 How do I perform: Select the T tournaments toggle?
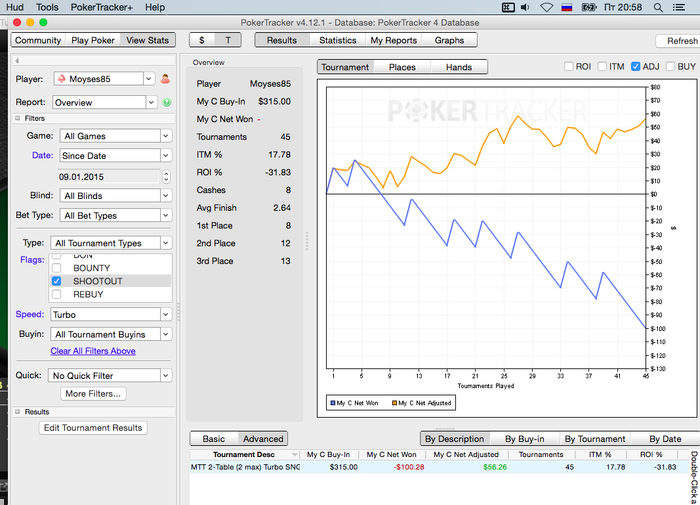click(228, 40)
